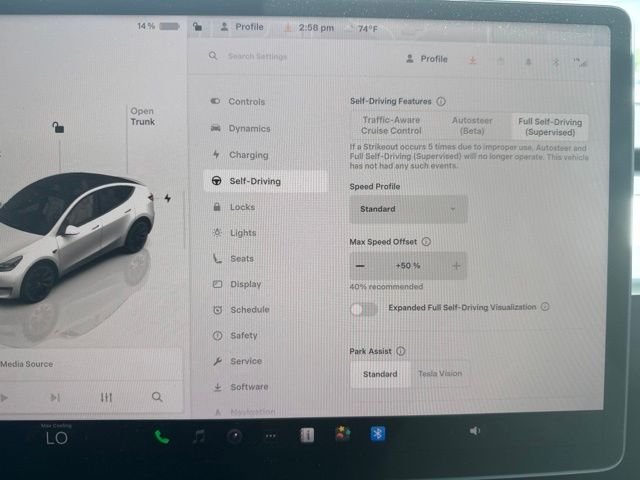640x480 pixels.
Task: Open the all apps three-dots launcher
Action: [270, 436]
